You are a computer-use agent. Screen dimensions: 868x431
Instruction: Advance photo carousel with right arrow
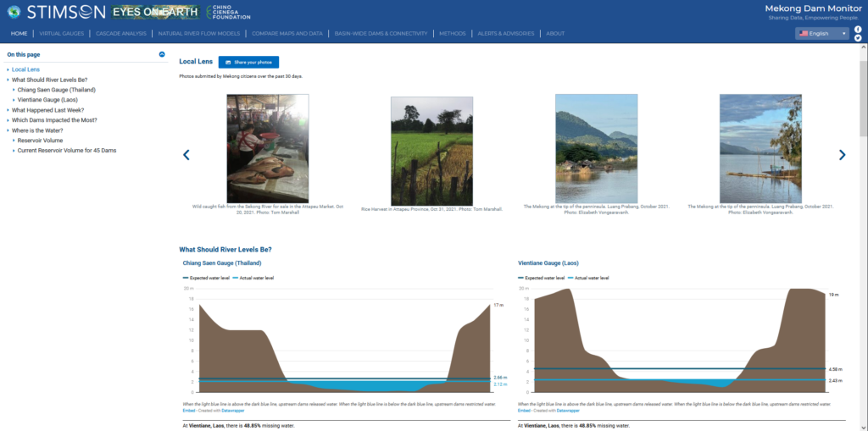click(x=842, y=154)
